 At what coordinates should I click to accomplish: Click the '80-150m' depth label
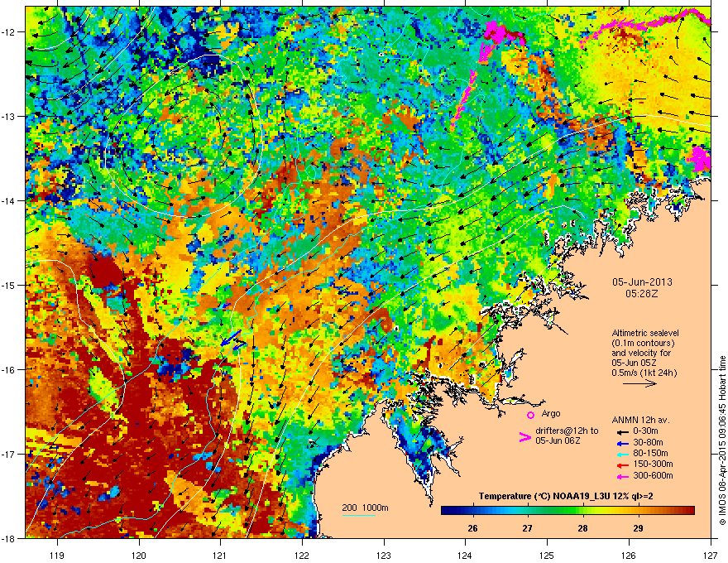pyautogui.click(x=650, y=454)
